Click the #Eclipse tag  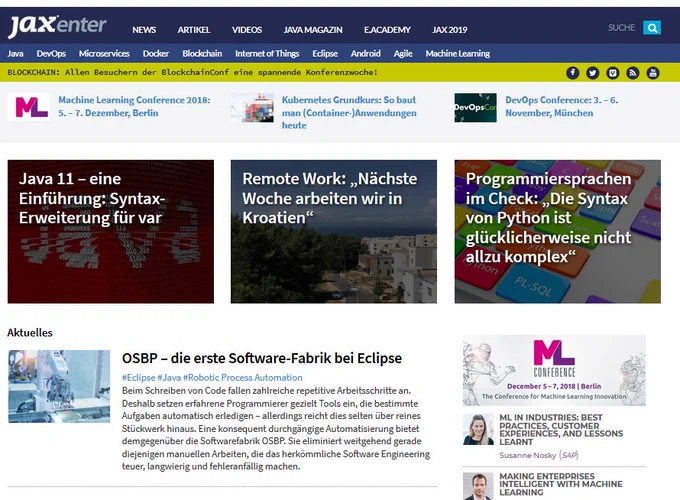pyautogui.click(x=138, y=378)
